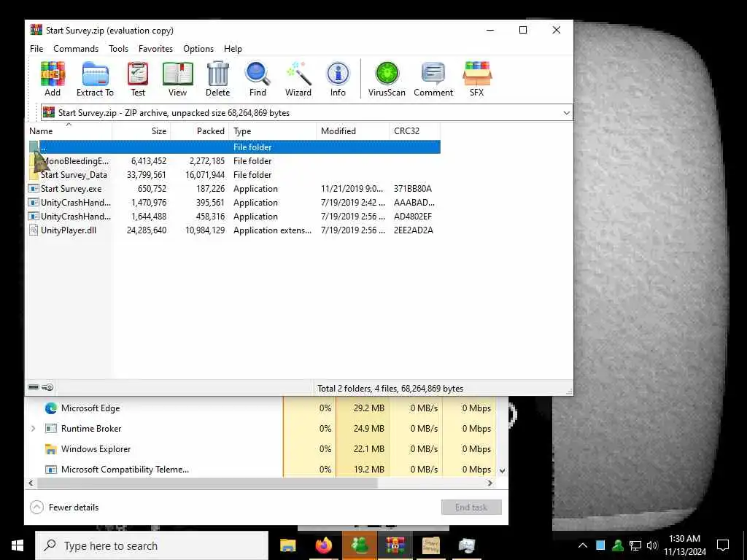Show archive Info icon

coord(338,79)
